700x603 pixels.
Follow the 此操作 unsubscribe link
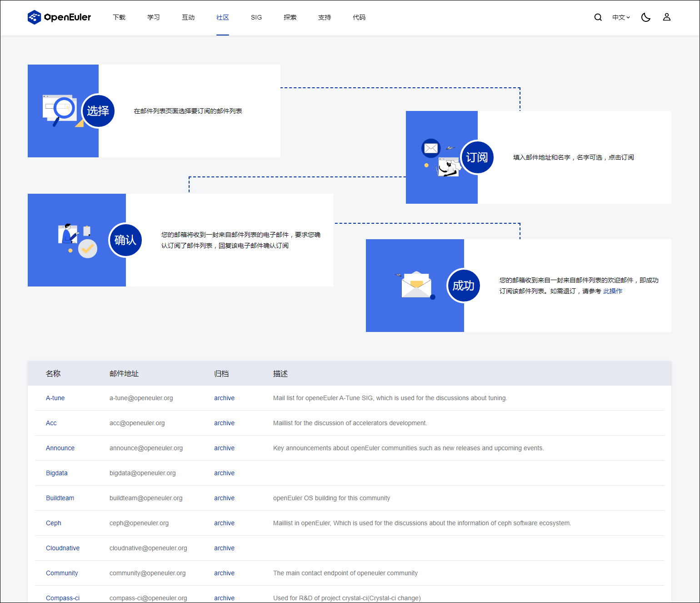(x=613, y=291)
